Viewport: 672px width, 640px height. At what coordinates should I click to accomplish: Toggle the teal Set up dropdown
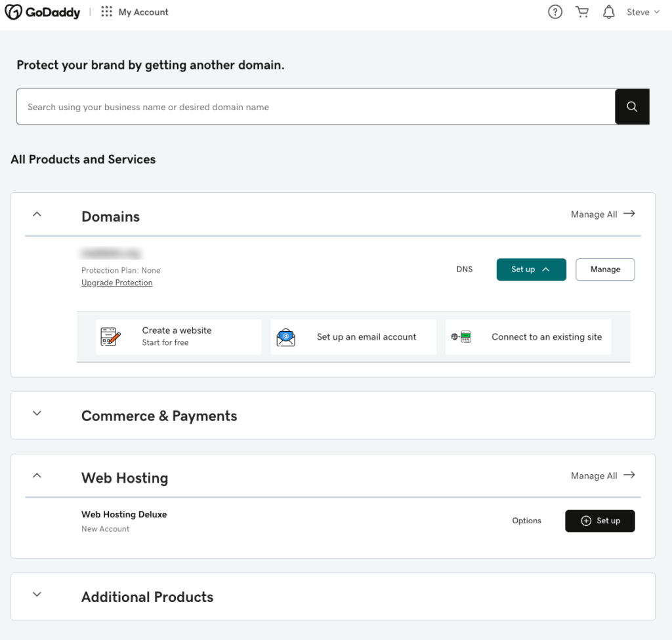point(531,270)
